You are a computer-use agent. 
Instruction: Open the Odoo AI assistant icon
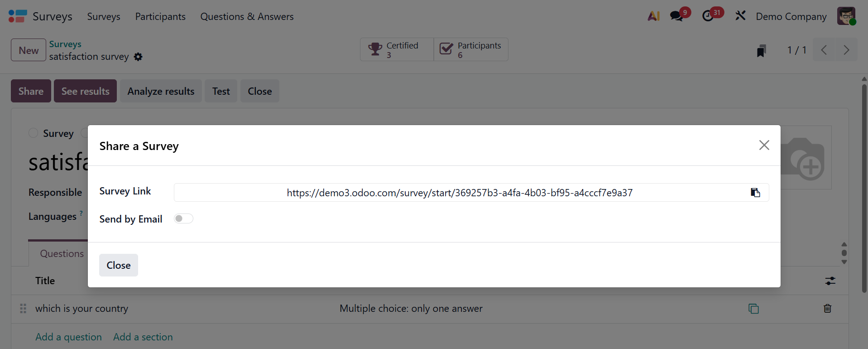tap(653, 16)
